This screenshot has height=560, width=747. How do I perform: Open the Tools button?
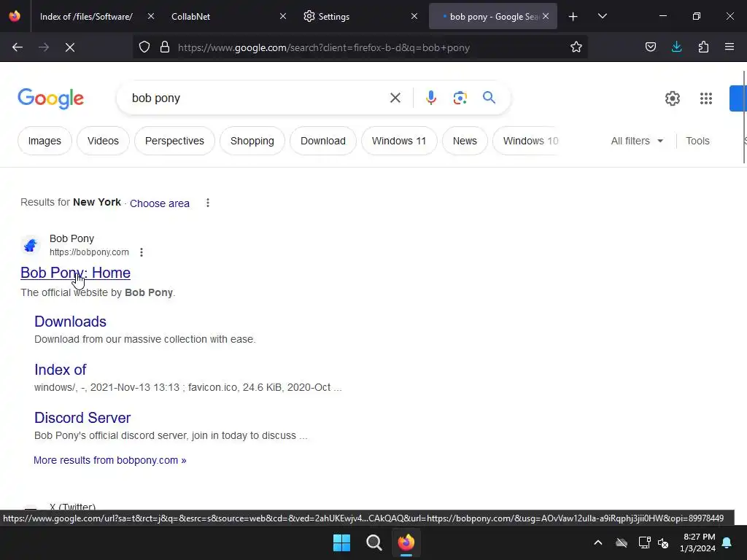click(697, 141)
